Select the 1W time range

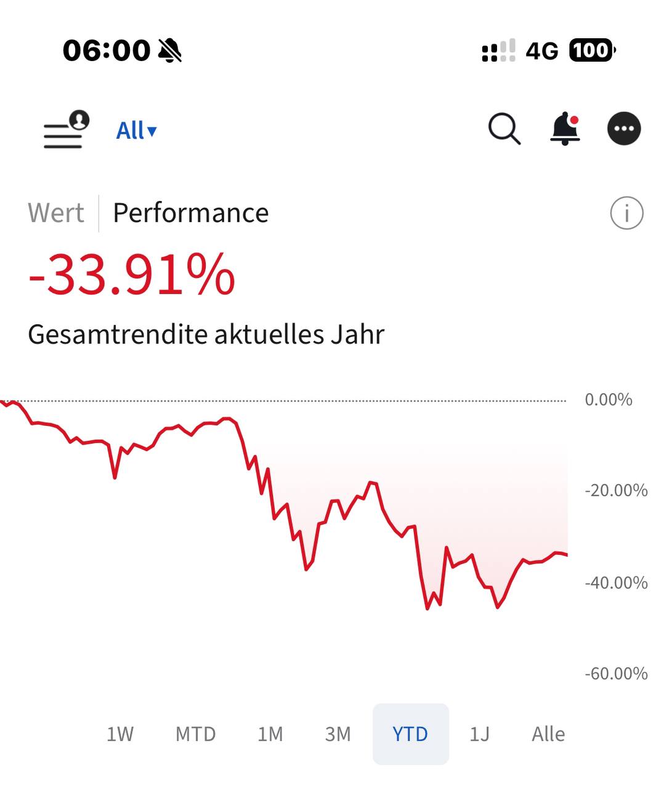tap(120, 734)
